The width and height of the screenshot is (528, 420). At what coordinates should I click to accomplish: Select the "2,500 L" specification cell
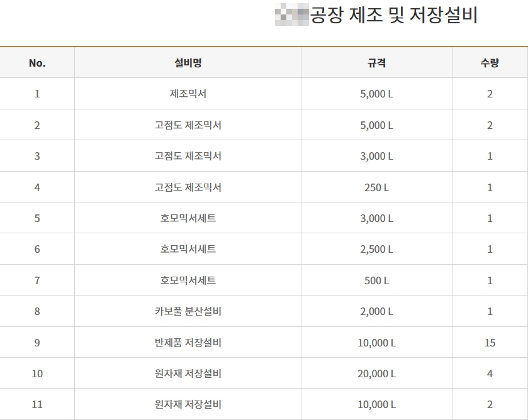click(x=376, y=249)
